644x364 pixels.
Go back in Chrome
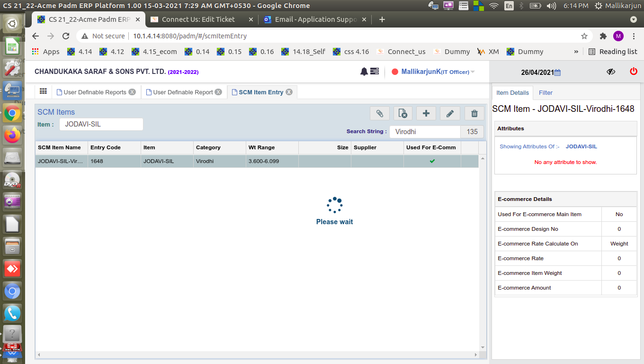36,36
